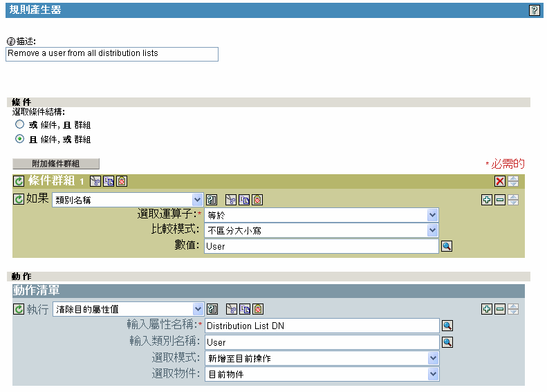Copy the 執行 action
The width and height of the screenshot is (547, 392).
click(245, 309)
